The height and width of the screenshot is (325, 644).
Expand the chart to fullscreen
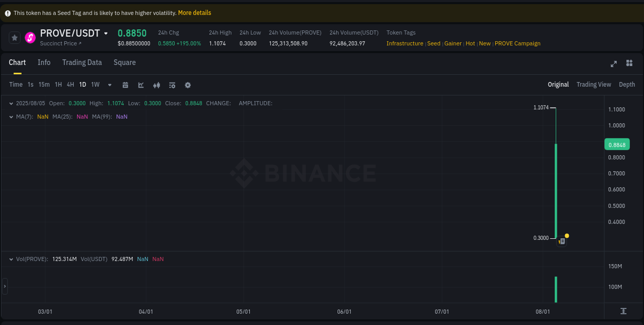(x=613, y=63)
